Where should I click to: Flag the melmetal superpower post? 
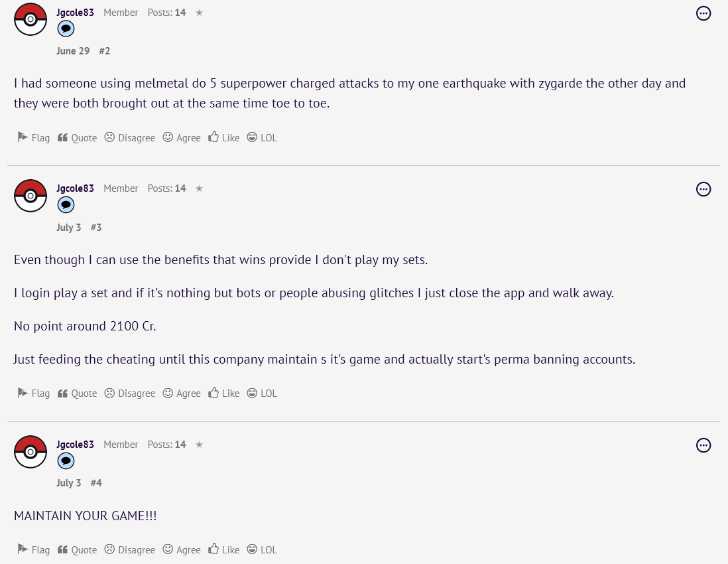point(33,137)
